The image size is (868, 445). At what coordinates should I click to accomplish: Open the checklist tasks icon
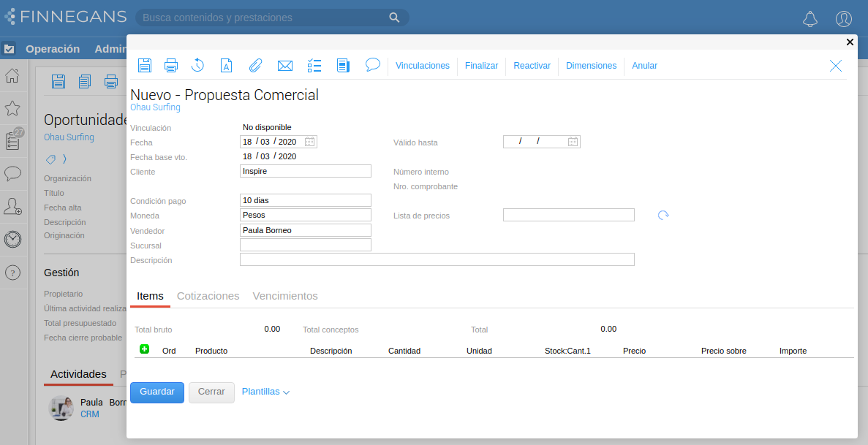(x=314, y=66)
